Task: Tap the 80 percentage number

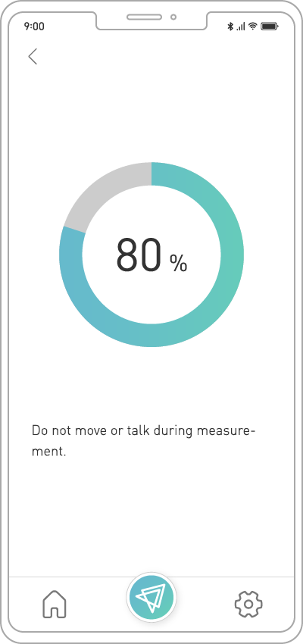Action: (x=139, y=256)
